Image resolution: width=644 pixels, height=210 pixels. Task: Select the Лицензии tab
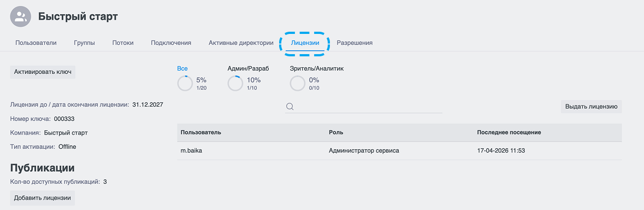[305, 43]
